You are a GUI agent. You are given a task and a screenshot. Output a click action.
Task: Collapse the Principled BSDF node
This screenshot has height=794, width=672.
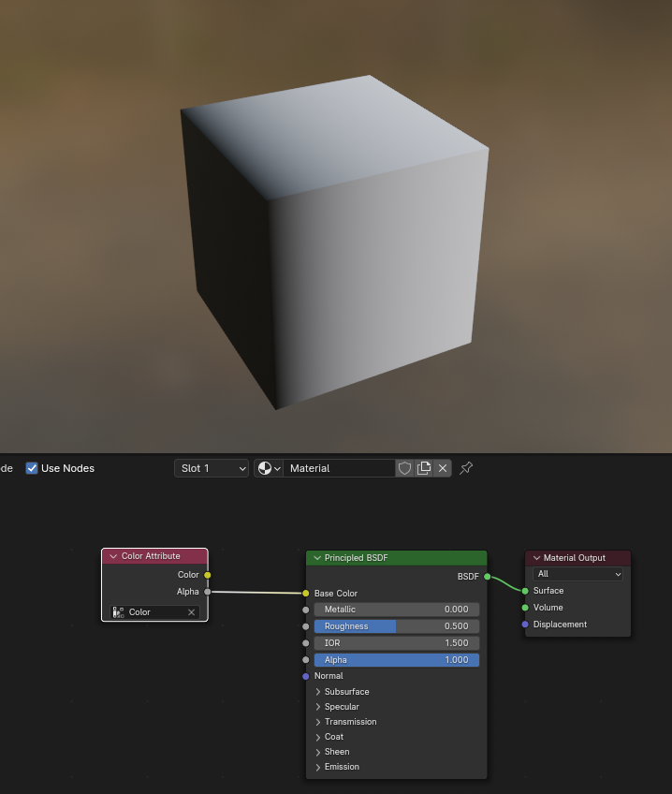(x=317, y=557)
